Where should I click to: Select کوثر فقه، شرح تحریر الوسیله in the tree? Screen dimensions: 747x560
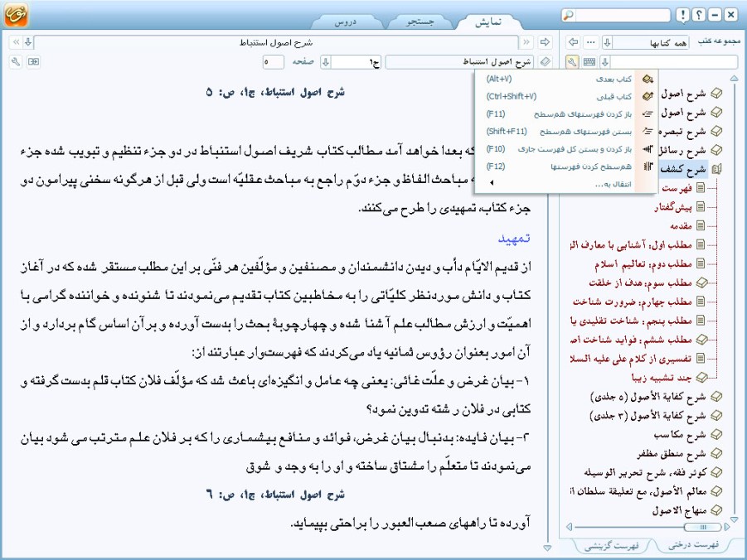pyautogui.click(x=645, y=472)
